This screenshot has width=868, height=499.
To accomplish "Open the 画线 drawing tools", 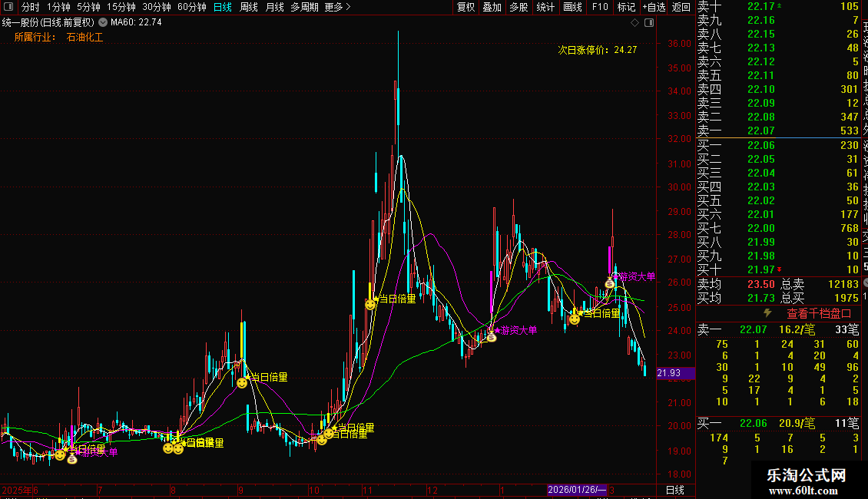I will pos(572,7).
